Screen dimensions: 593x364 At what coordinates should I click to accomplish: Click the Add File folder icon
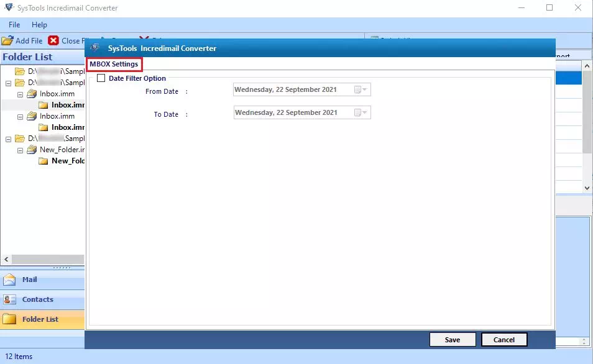7,40
